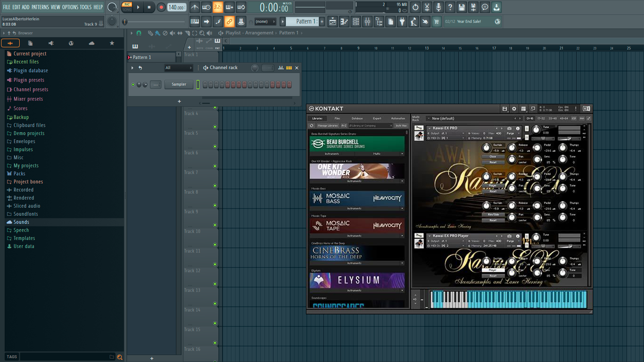
Task: Select the browser cloud tab icon
Action: click(91, 43)
